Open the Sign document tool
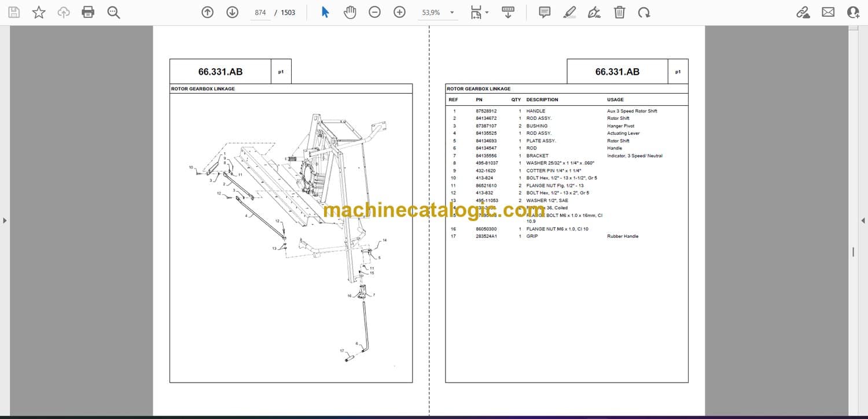The width and height of the screenshot is (868, 419). click(x=594, y=12)
